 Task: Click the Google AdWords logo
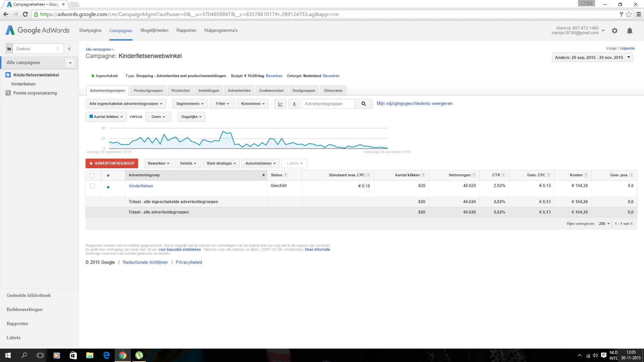[x=38, y=30]
